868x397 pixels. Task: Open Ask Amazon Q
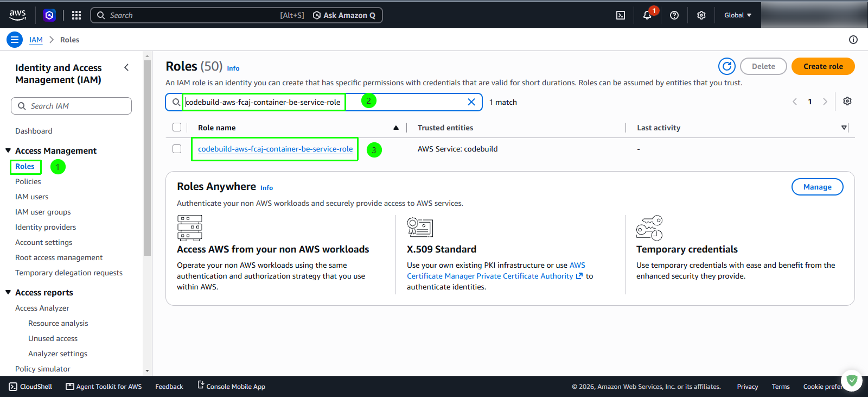[x=344, y=15]
